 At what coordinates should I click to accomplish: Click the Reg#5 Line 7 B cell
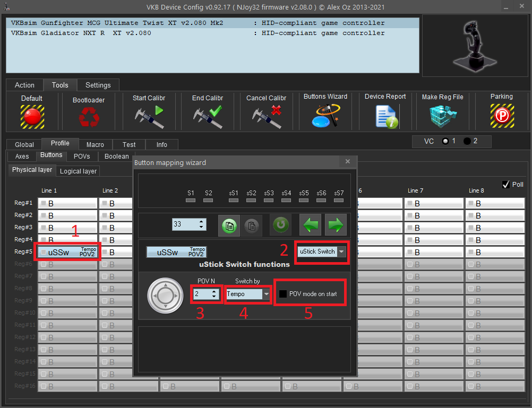click(434, 252)
